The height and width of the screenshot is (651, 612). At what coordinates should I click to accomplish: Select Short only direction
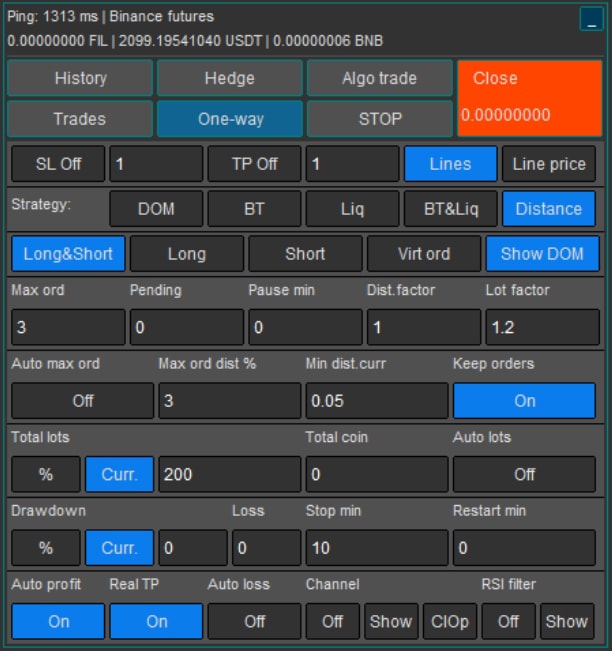click(305, 254)
